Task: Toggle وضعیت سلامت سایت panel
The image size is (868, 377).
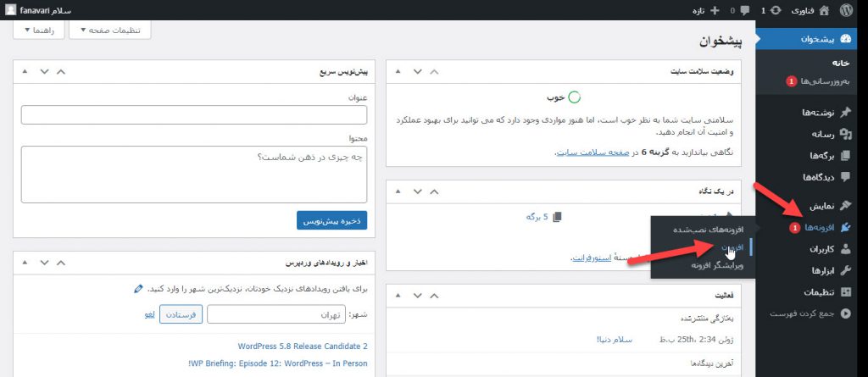Action: point(398,71)
